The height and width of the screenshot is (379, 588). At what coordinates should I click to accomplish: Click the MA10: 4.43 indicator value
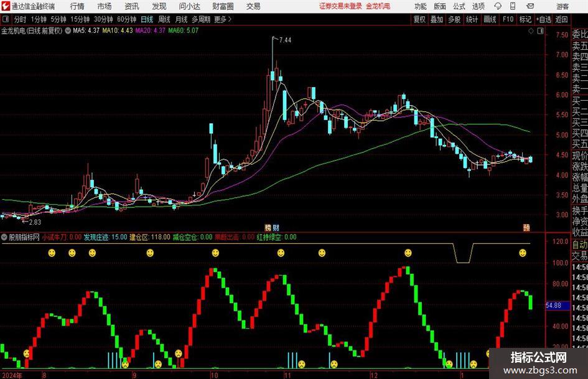[x=118, y=30]
